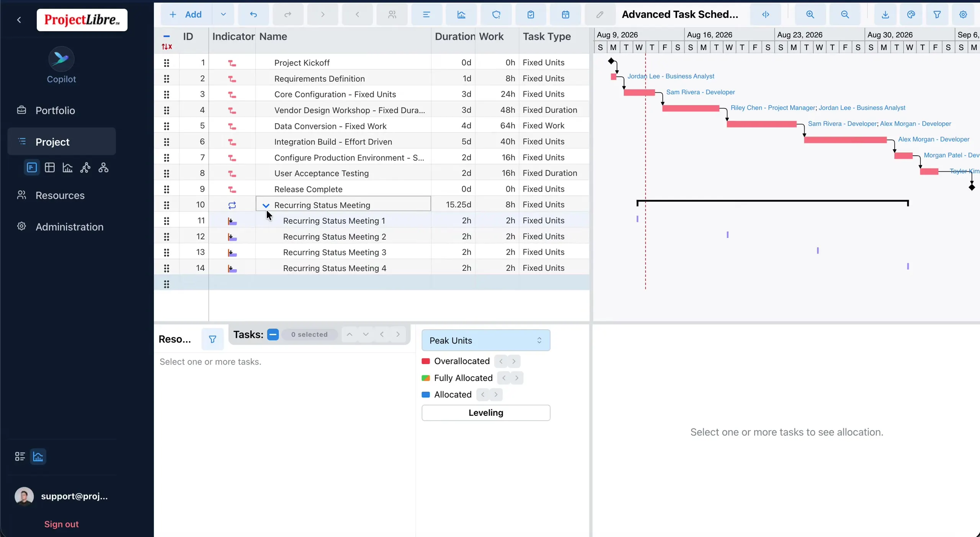This screenshot has height=537, width=980.
Task: Open the top-right filter funnel icon
Action: pyautogui.click(x=937, y=15)
